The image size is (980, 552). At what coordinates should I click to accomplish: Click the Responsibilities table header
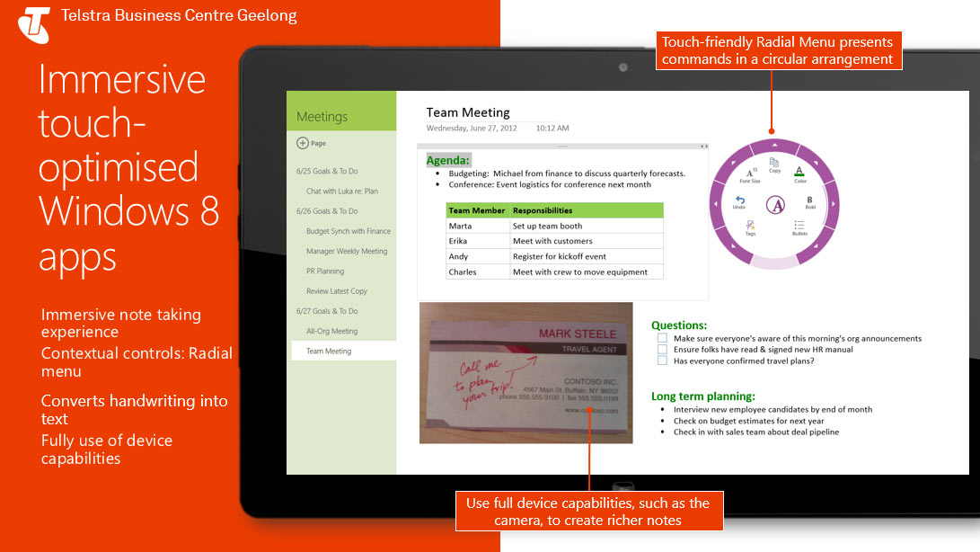point(587,210)
